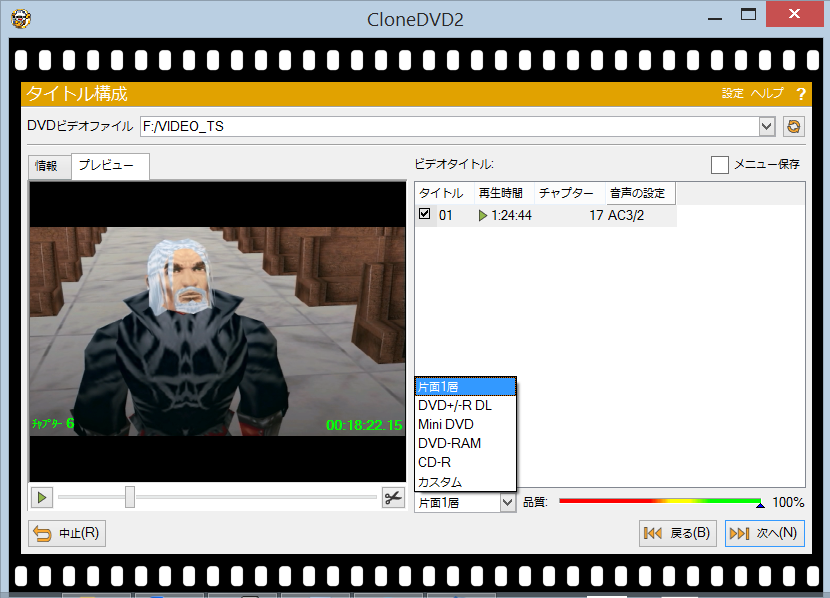Collapse the 片面1層 media size combo box

[507, 502]
